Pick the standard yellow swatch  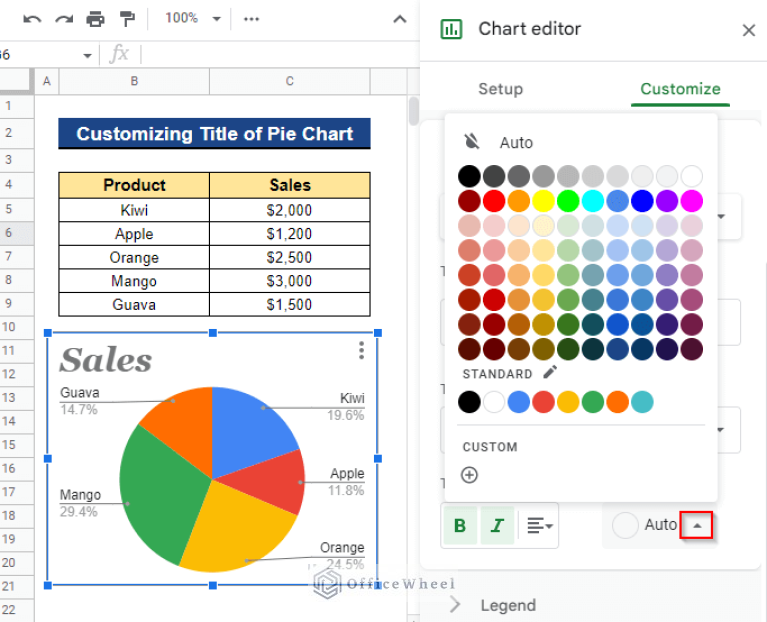[x=568, y=402]
